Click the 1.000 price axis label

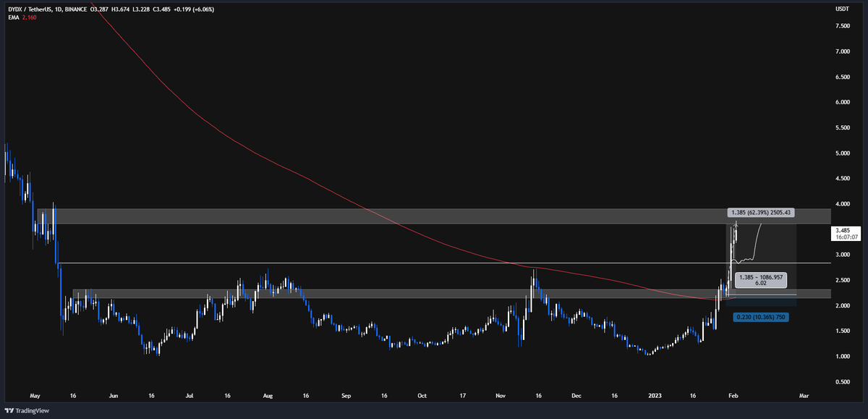click(x=841, y=357)
